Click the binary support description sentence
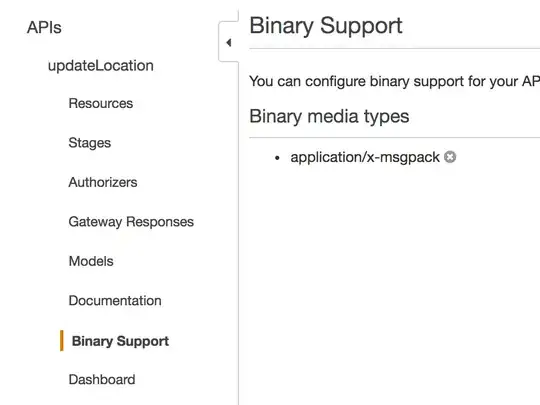The width and height of the screenshot is (540, 405). click(x=394, y=82)
